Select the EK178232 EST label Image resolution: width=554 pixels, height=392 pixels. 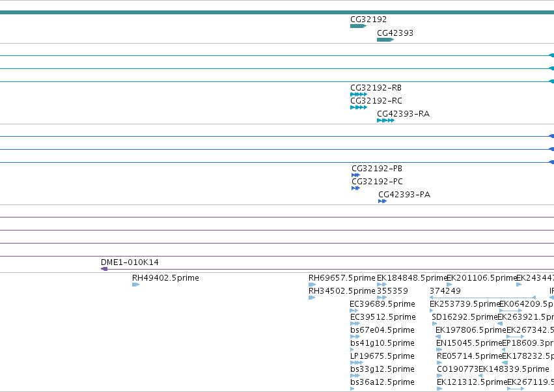(x=528, y=356)
